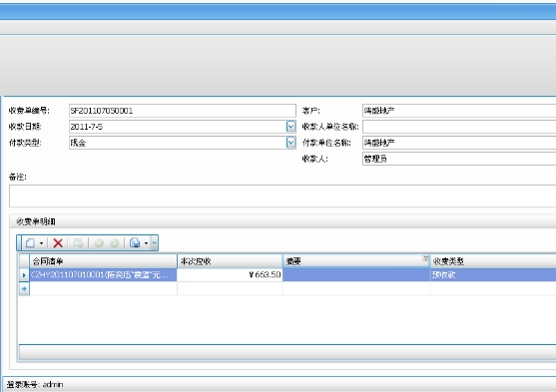
Task: Click the 收款日期 field showing 2011-7-5
Action: pos(178,127)
